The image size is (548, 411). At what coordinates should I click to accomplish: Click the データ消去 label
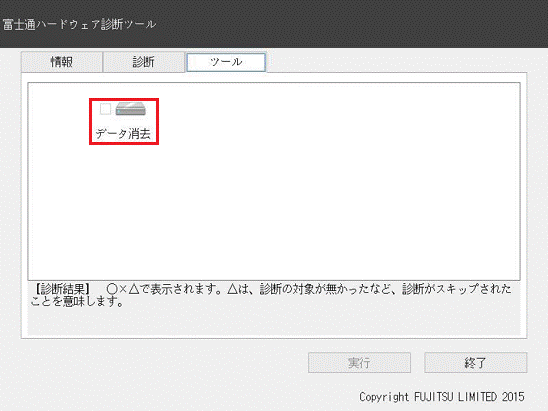pyautogui.click(x=123, y=134)
